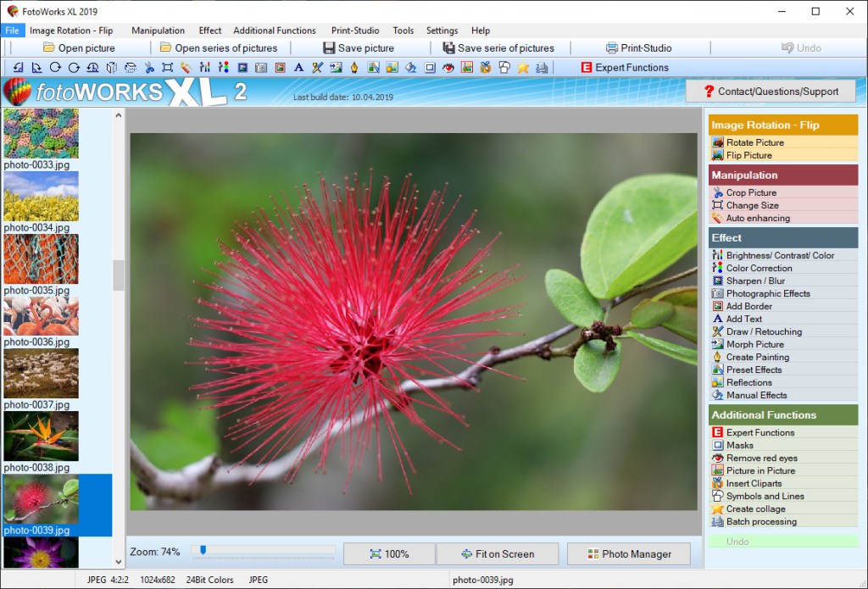Adjust the Zoom slider
This screenshot has width=868, height=589.
point(203,550)
